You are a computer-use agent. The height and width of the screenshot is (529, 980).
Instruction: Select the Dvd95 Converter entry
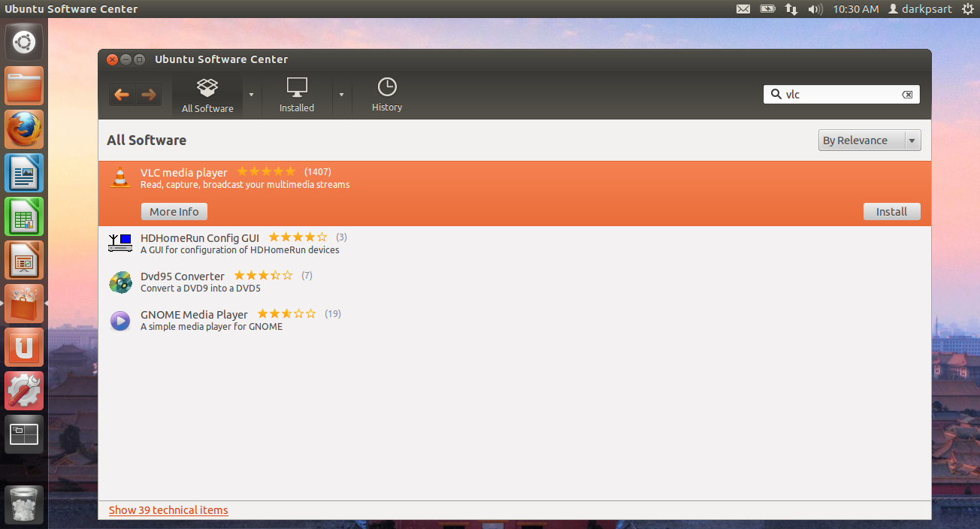point(515,282)
